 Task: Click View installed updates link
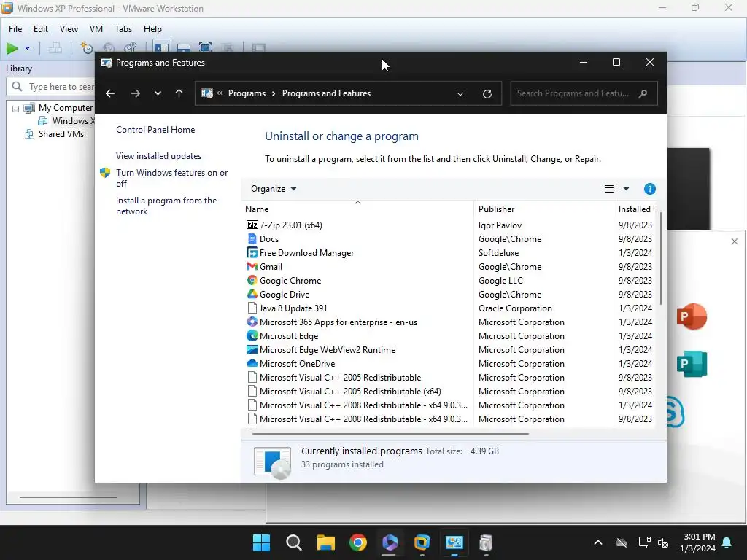click(158, 156)
